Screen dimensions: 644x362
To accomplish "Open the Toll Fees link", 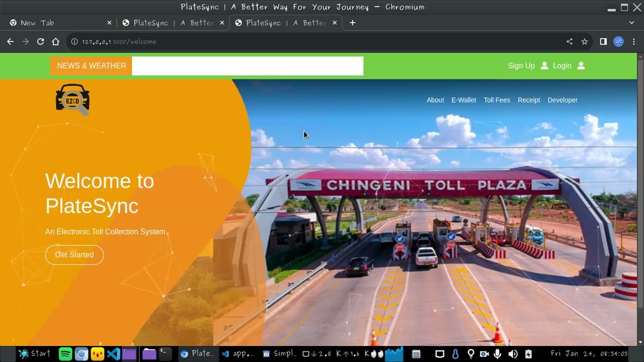I will [x=497, y=100].
